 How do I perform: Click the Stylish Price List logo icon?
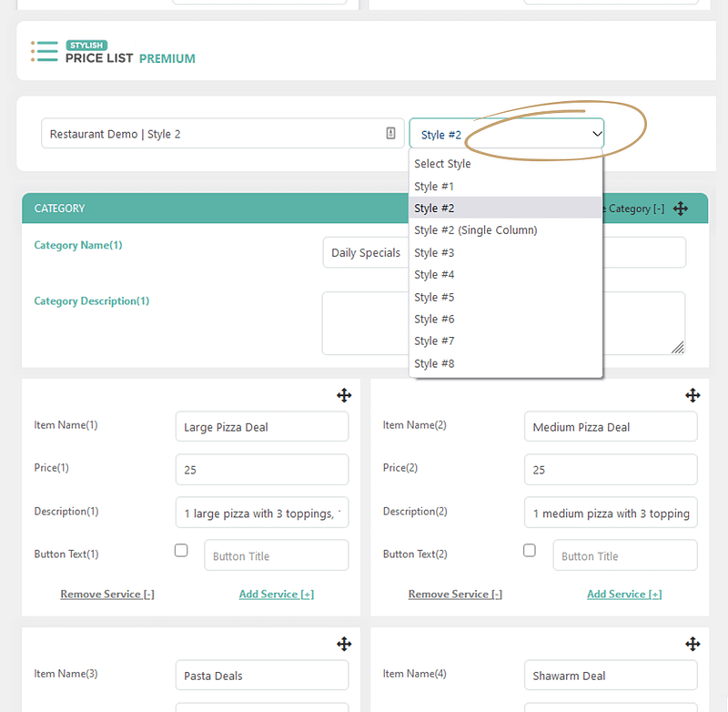coord(44,52)
